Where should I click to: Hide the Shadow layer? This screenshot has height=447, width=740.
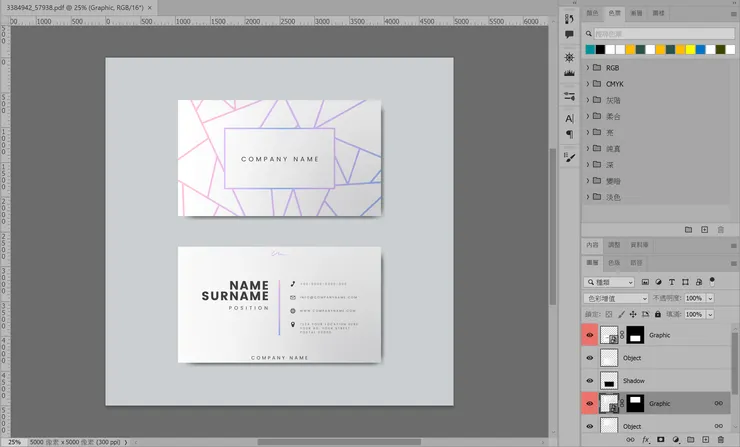[590, 381]
